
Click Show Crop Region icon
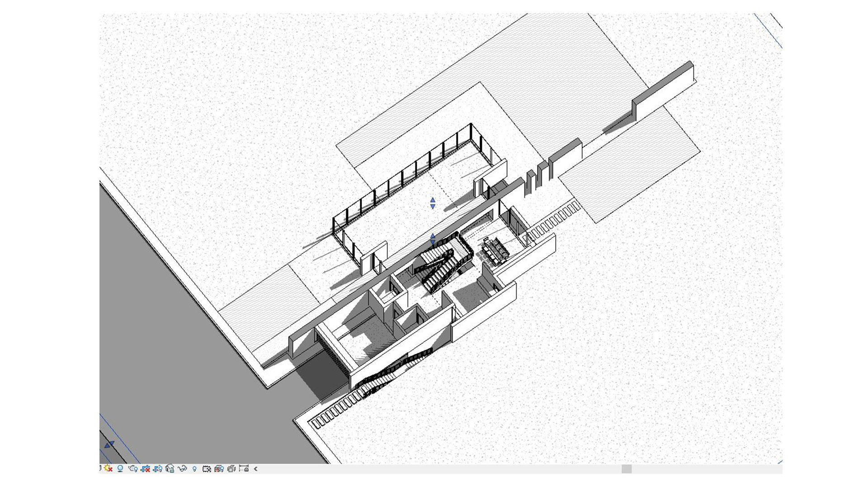[158, 469]
